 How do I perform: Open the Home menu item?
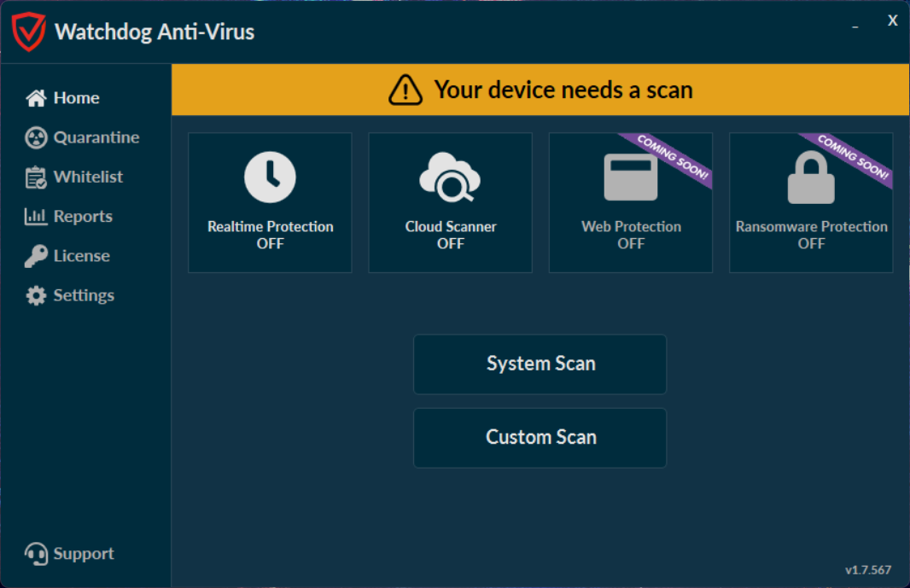[x=77, y=98]
